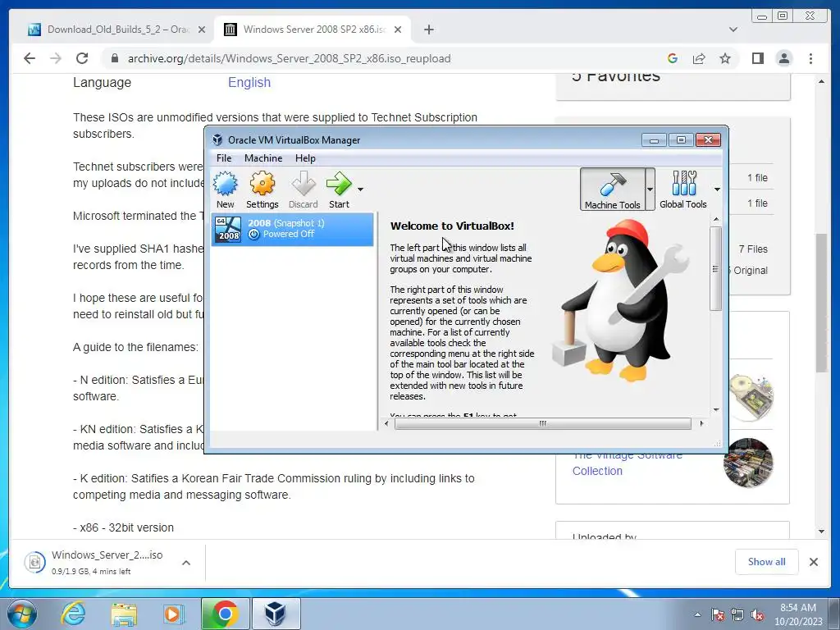Screen dimensions: 840x630
Task: Open Windows Media Player from taskbar
Action: (x=173, y=614)
